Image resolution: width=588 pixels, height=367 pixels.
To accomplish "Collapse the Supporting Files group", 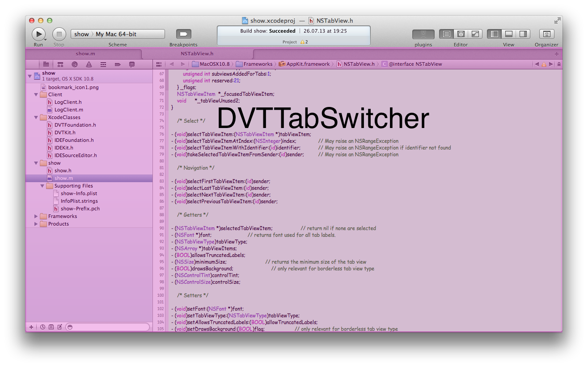I will tap(42, 186).
